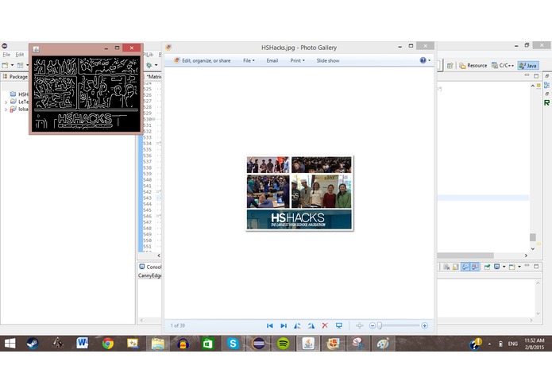Select the HSH project in Package Explorer
The height and width of the screenshot is (392, 552).
tap(19, 94)
